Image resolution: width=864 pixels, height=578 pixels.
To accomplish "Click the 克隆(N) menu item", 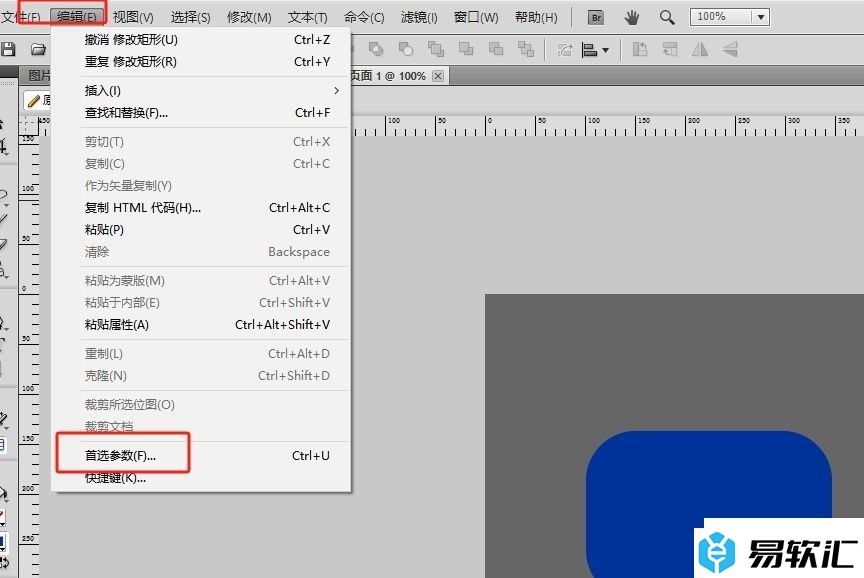I will pyautogui.click(x=201, y=376).
